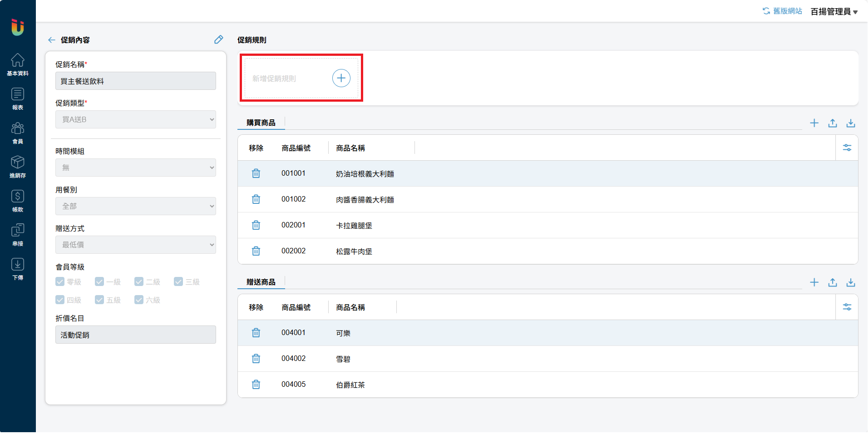Click the pencil edit icon beside 促銷內容
Viewport: 868px width, 434px height.
click(218, 39)
